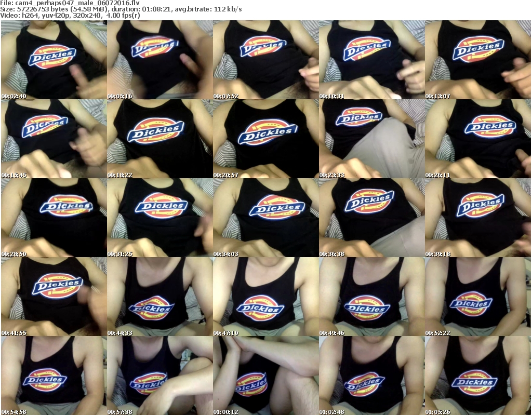The image size is (532, 415).
Task: Open the frame at timestamp 00:26:11
Action: [x=478, y=139]
